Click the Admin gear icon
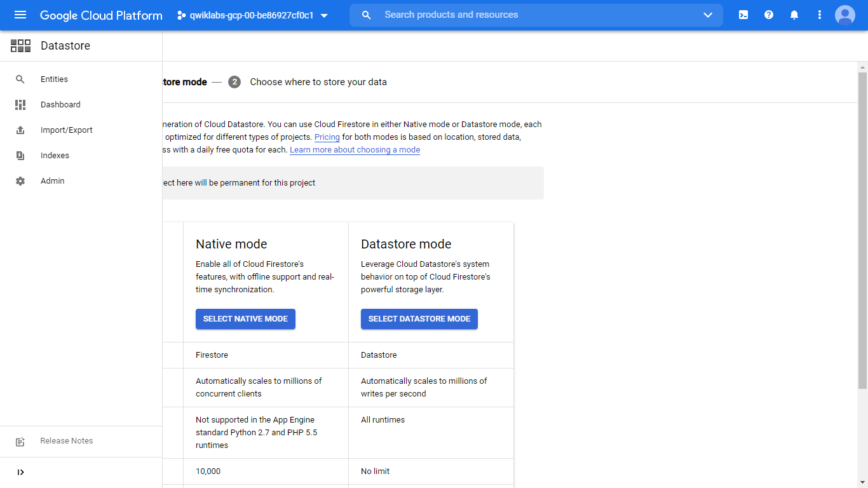868x488 pixels. (x=20, y=181)
